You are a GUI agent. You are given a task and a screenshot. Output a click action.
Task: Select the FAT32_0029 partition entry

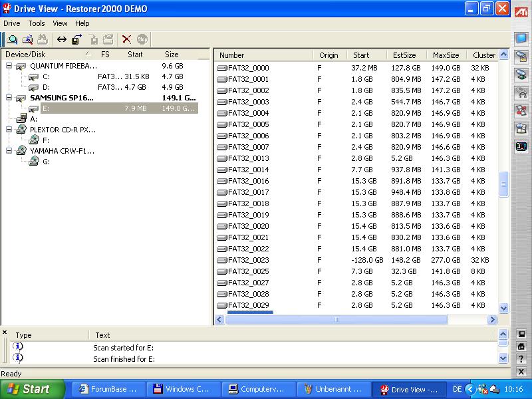point(248,305)
